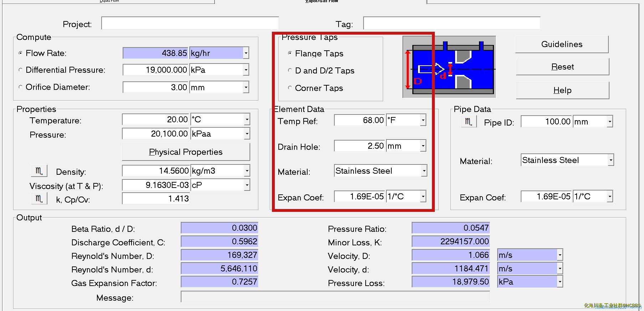This screenshot has height=311, width=644.
Task: Open the Temp Ref °F unit dropdown
Action: click(423, 120)
